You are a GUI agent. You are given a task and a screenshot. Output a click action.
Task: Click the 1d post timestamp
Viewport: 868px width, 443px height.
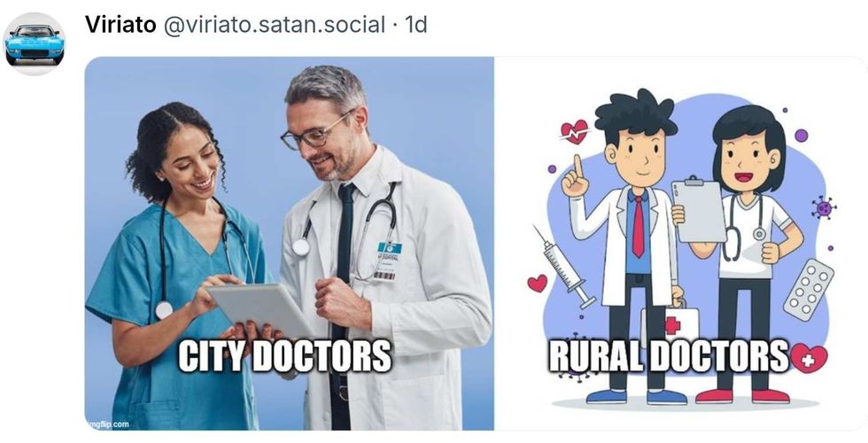[x=415, y=25]
